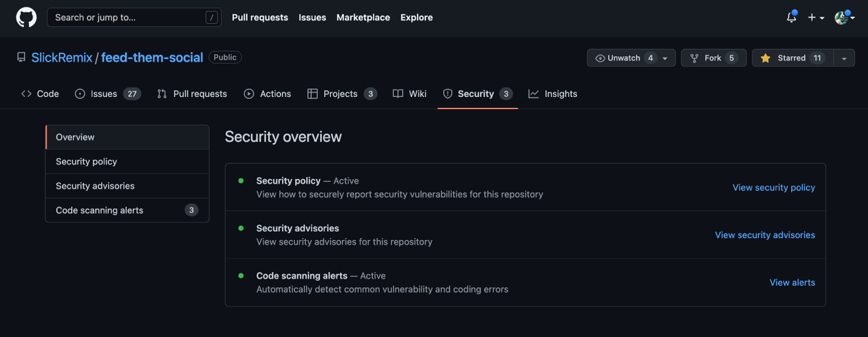The width and height of the screenshot is (868, 337).
Task: Open the Wiki book icon tab
Action: click(x=398, y=94)
